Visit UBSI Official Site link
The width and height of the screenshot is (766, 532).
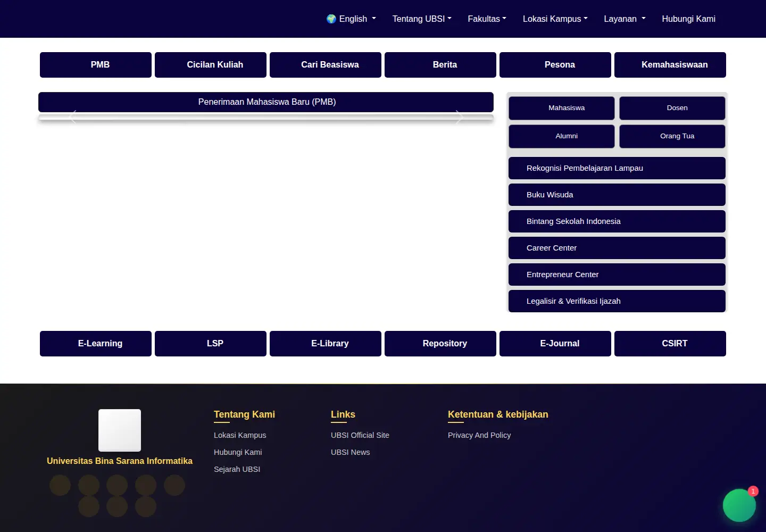tap(360, 435)
